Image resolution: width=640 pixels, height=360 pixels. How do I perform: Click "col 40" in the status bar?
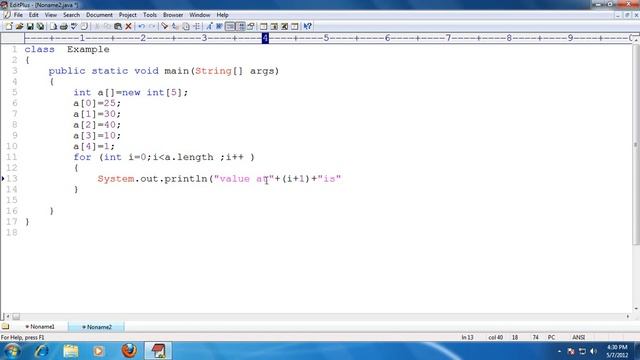tap(496, 338)
